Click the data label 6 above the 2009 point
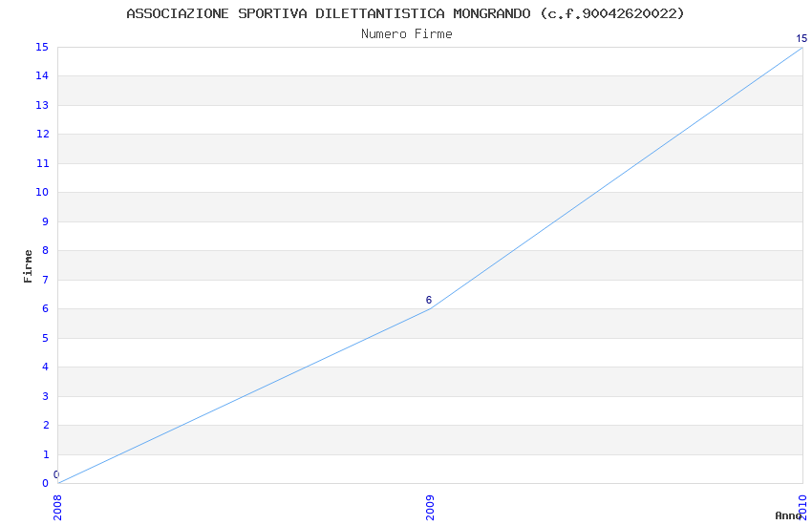The image size is (812, 525). coord(429,300)
